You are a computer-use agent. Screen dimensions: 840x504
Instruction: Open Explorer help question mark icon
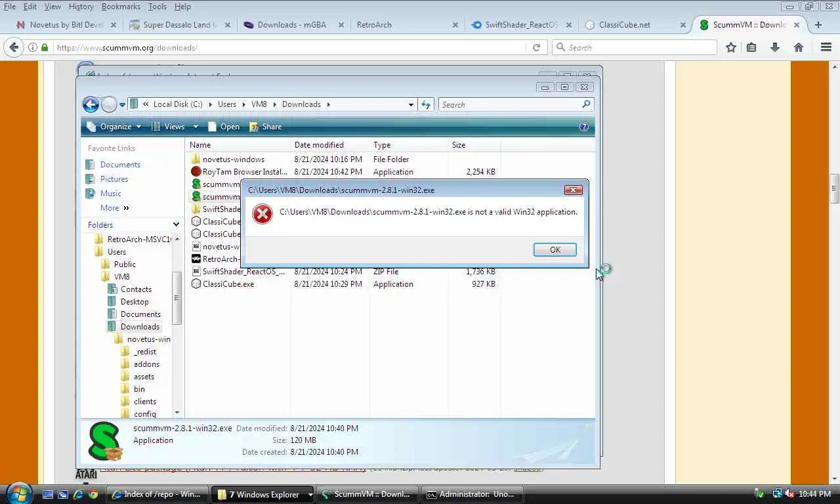pyautogui.click(x=584, y=127)
